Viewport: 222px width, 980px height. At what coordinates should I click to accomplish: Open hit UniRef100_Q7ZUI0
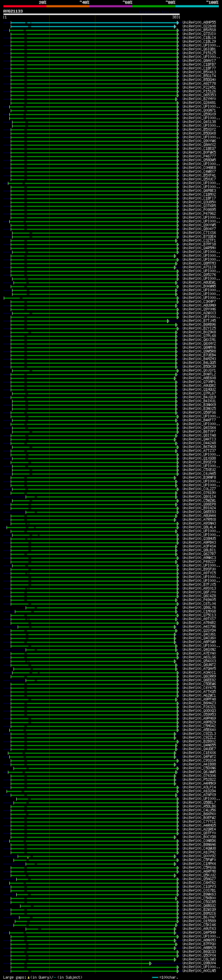199,34
